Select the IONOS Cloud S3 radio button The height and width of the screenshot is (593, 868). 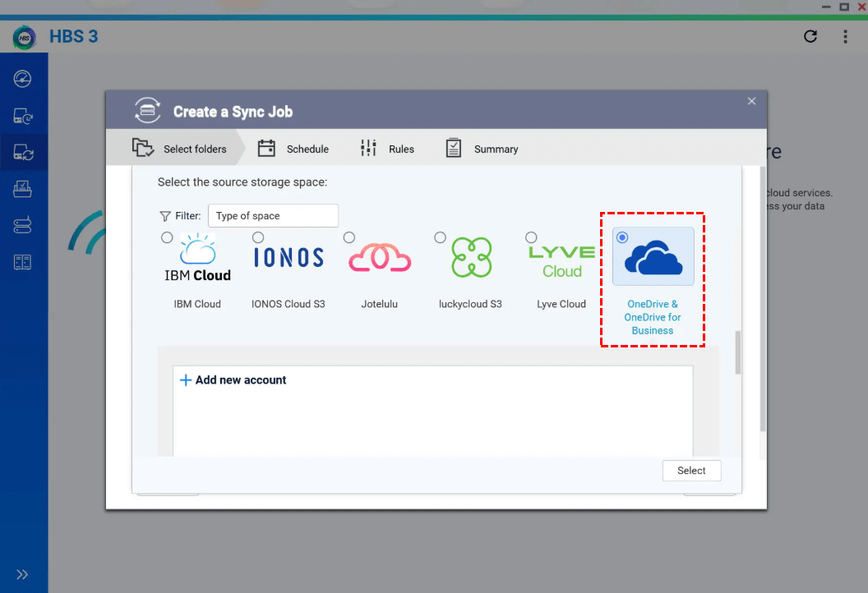click(258, 237)
